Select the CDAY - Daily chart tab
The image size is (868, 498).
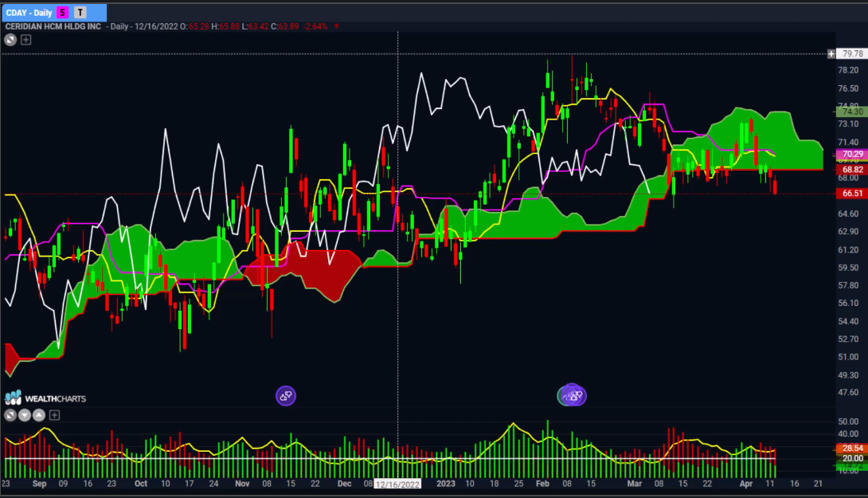[x=53, y=12]
